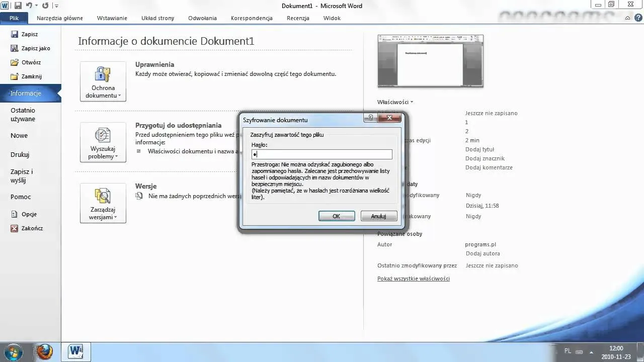
Task: Click the Zarządzaj wersjami icon
Action: tap(103, 196)
